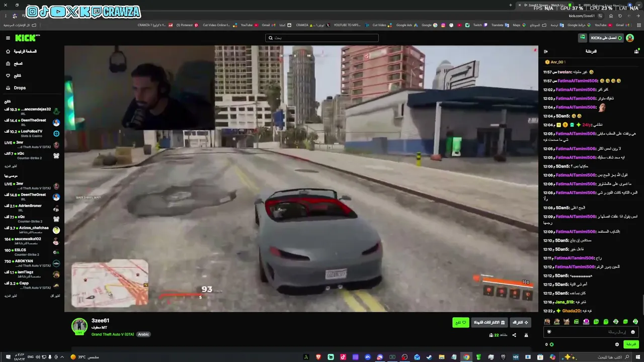Open the green rewards icon beside KICKs

point(583,38)
